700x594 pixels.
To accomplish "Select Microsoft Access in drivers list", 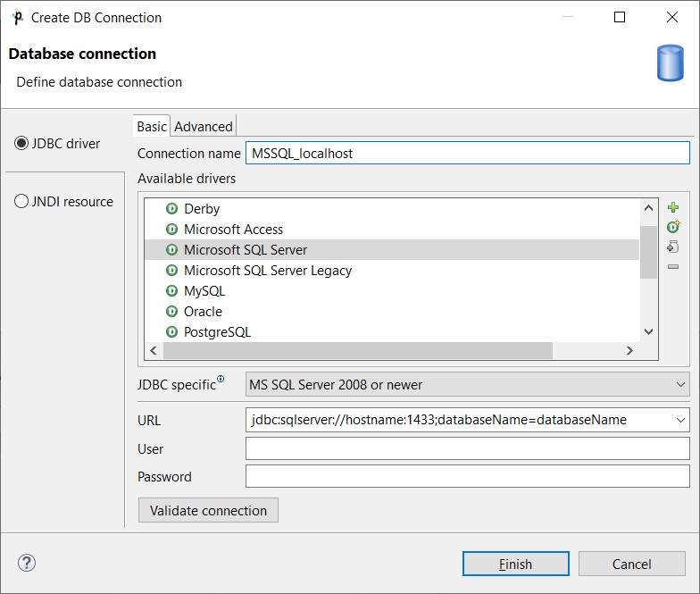I will [392, 229].
